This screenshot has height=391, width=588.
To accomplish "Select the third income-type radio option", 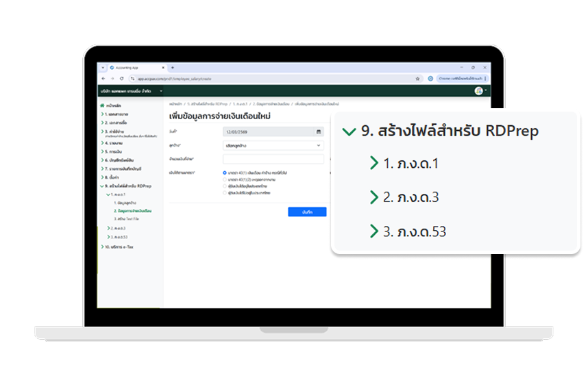I will pyautogui.click(x=225, y=186).
